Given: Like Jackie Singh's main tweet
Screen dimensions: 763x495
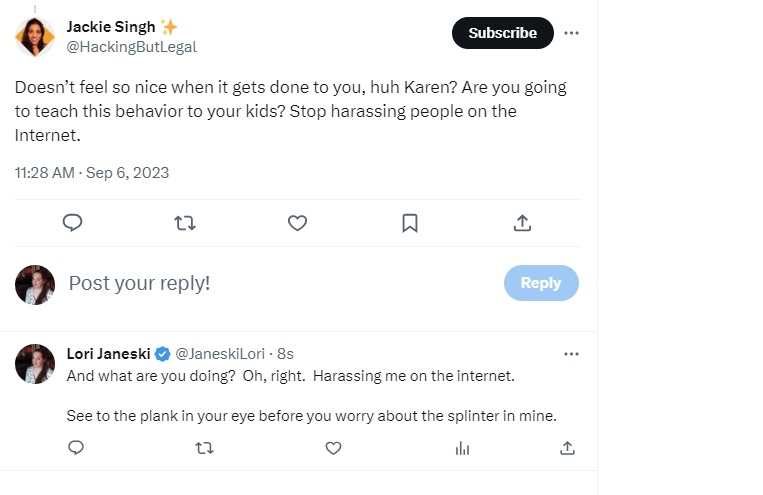Looking at the screenshot, I should click(297, 223).
